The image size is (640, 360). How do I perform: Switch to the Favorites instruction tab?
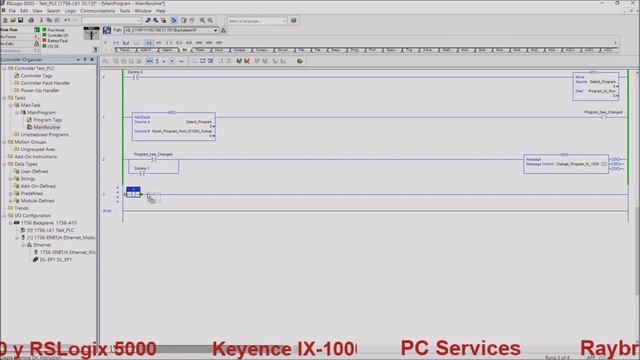[126, 50]
